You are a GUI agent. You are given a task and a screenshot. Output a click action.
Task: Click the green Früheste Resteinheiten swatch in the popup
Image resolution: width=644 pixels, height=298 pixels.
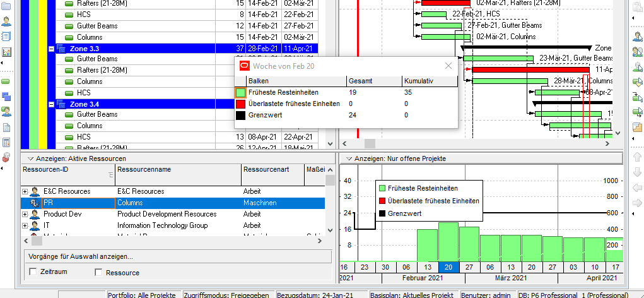[240, 92]
